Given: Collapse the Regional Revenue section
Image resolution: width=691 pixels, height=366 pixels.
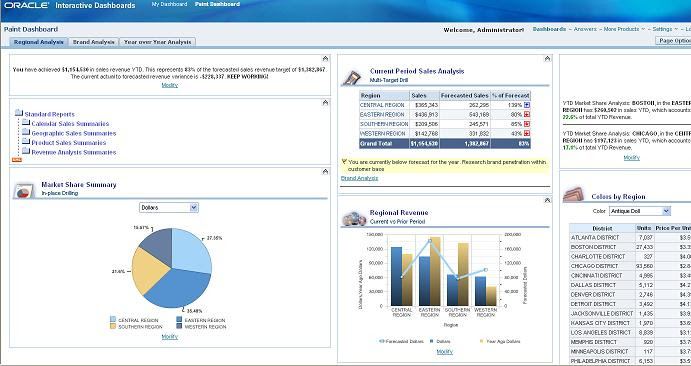Looking at the screenshot, I should coord(547,200).
